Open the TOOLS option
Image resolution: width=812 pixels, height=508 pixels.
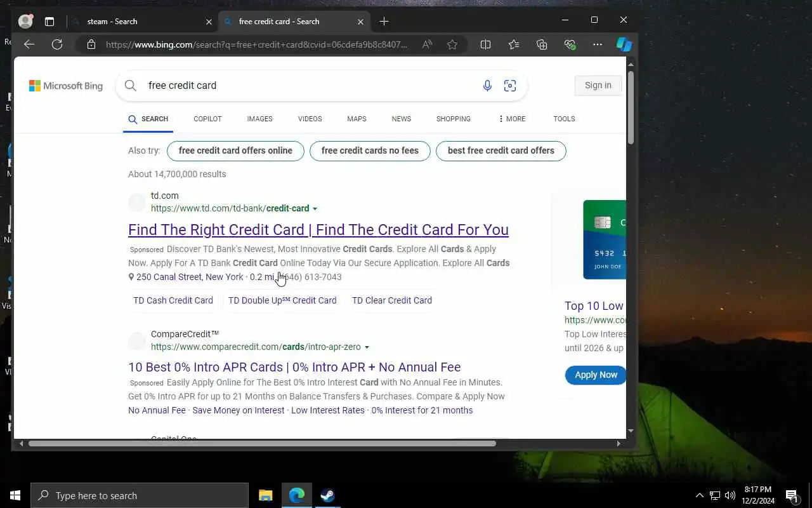(x=564, y=119)
